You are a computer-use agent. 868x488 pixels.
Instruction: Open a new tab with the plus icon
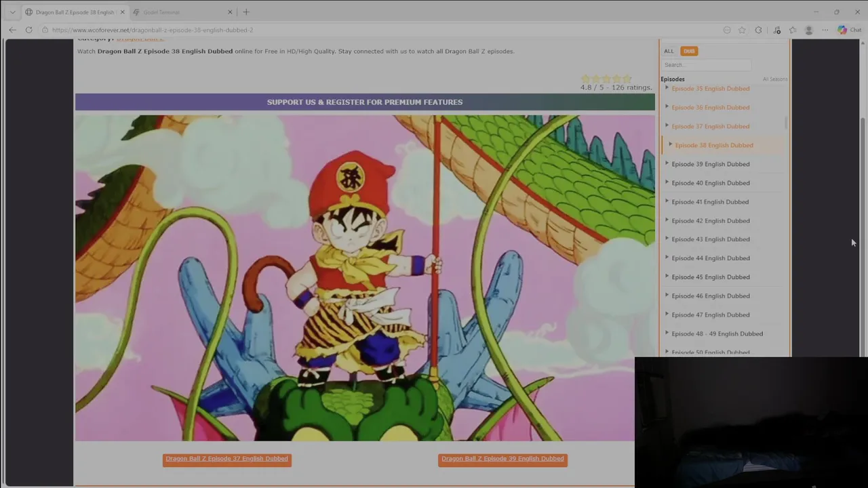point(246,12)
